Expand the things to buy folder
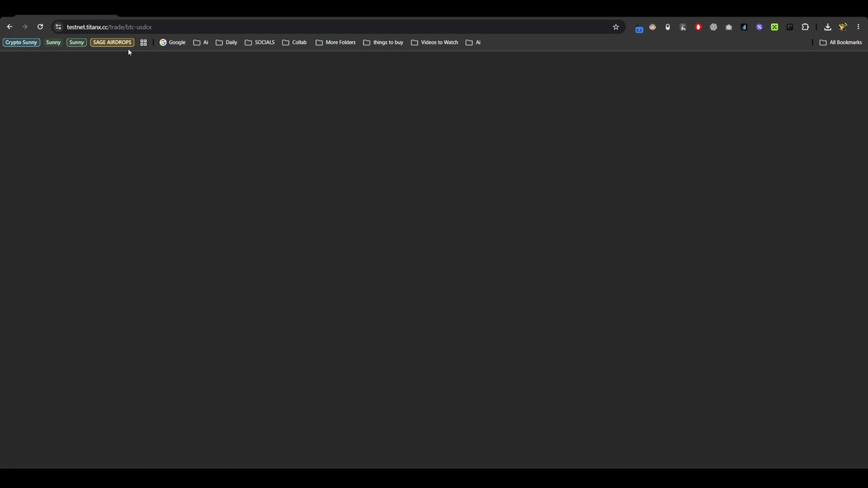This screenshot has height=488, width=868. click(383, 43)
